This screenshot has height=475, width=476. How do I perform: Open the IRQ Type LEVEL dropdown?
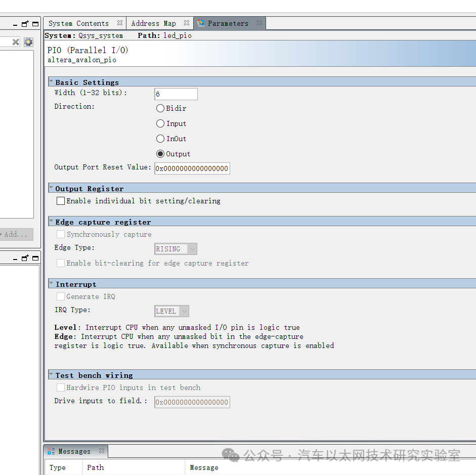(172, 311)
